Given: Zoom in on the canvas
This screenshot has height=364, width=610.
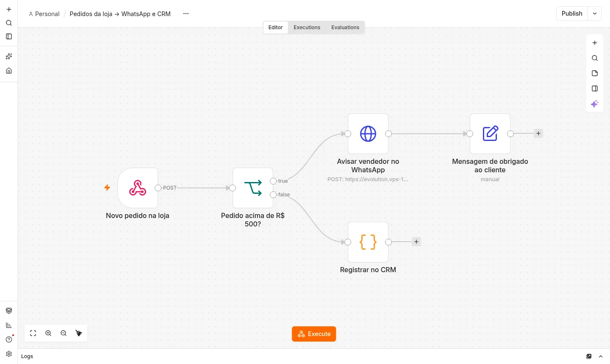Looking at the screenshot, I should 48,334.
